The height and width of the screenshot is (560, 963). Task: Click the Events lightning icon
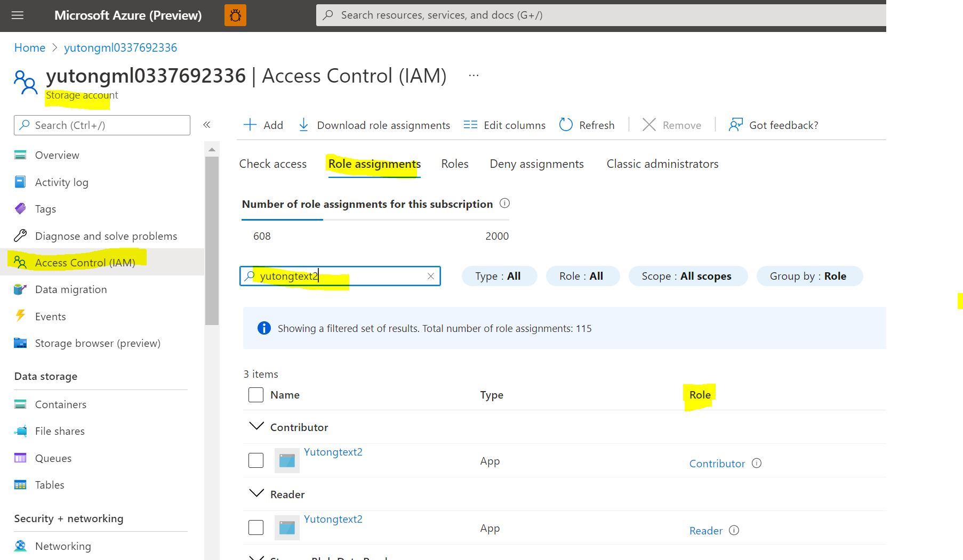point(20,316)
